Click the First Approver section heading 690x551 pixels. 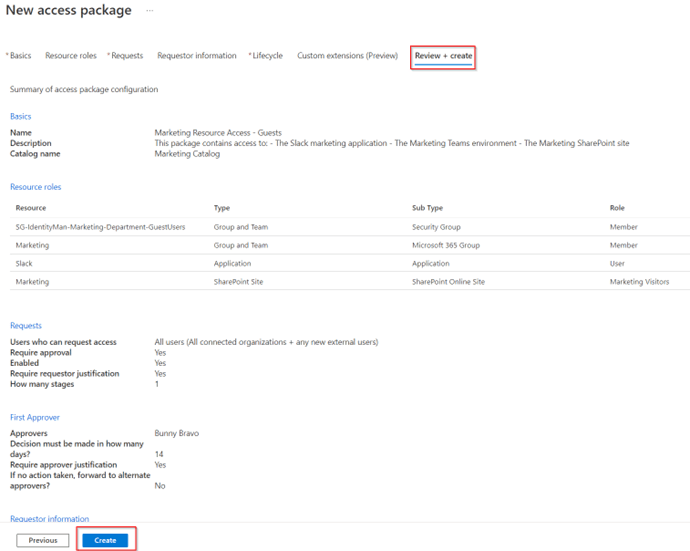(x=34, y=417)
